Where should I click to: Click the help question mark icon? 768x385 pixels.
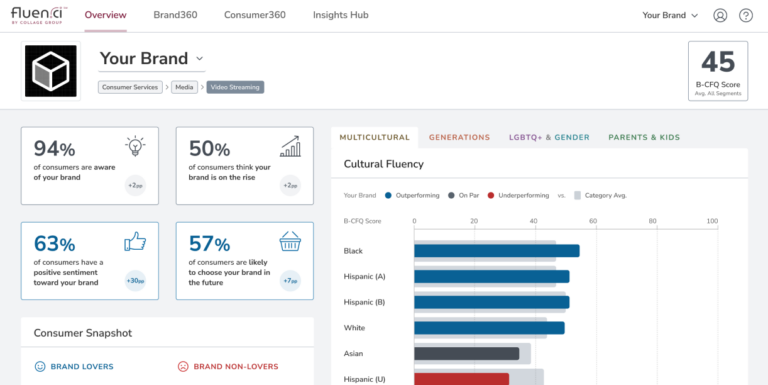coord(746,15)
